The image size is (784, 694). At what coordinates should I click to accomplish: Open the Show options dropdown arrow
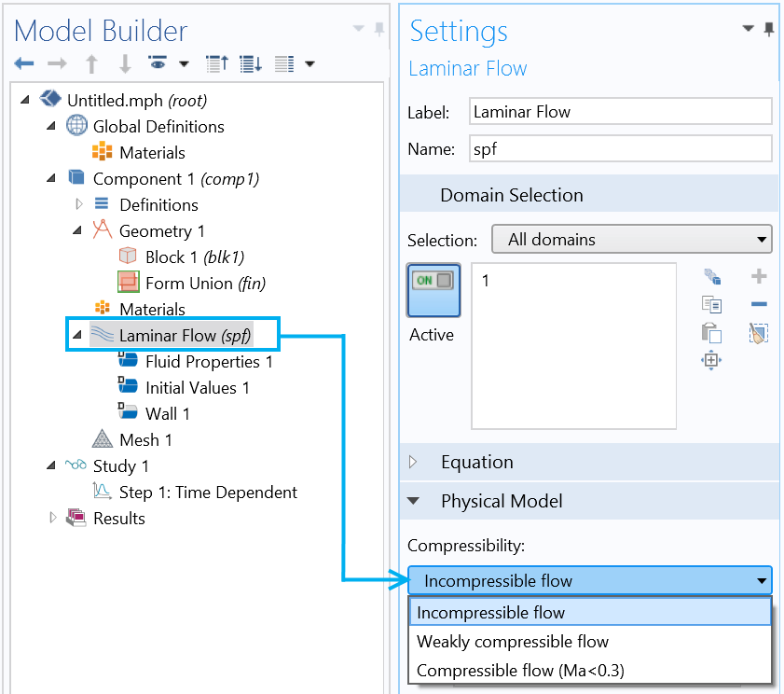tap(184, 64)
